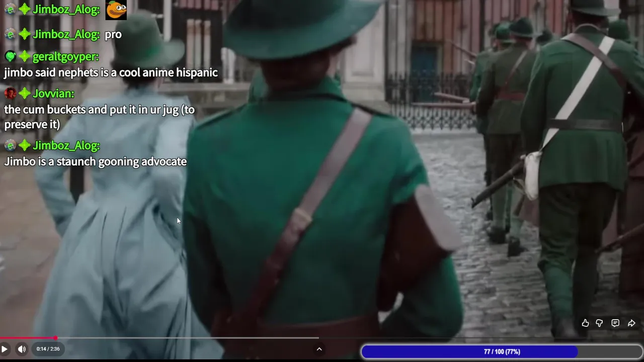644x362 pixels.
Task: Click Jimboz_Alog username above 'pro' message
Action: pos(66,34)
